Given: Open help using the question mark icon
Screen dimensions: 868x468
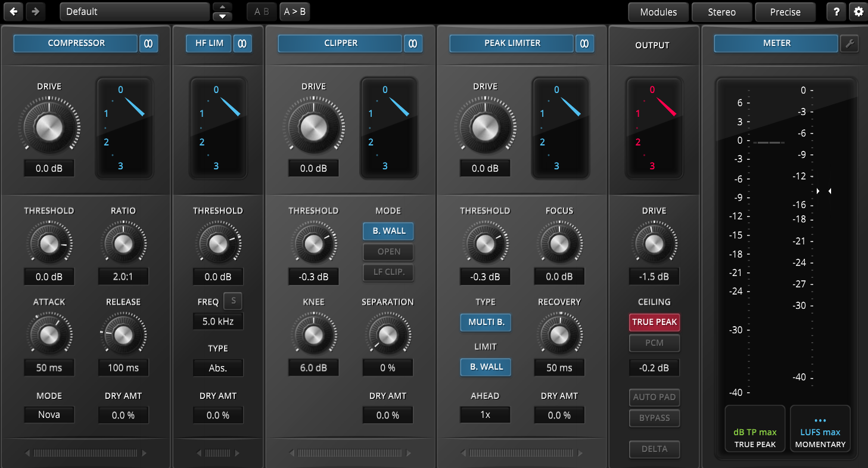Looking at the screenshot, I should 836,11.
